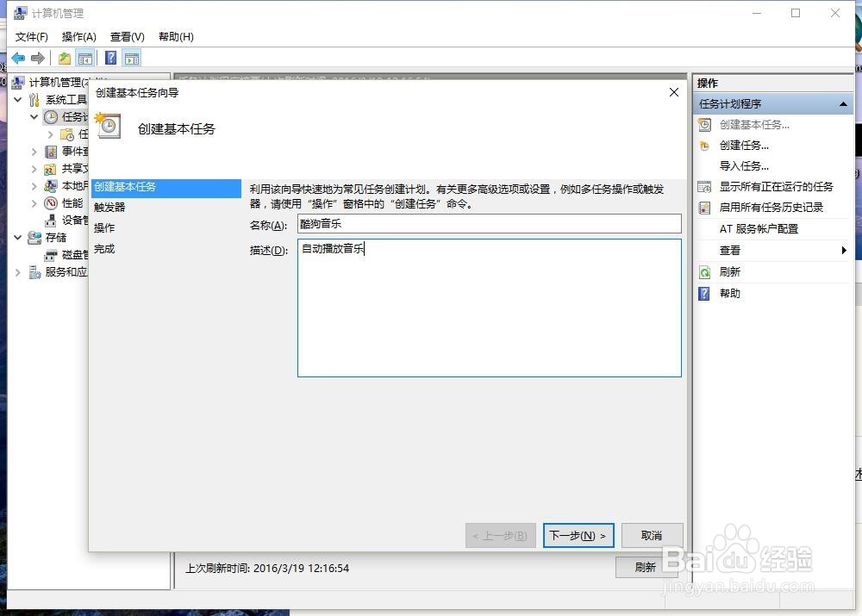Select the 触发器 wizard step
Viewport: 862px width, 616px height.
[109, 207]
